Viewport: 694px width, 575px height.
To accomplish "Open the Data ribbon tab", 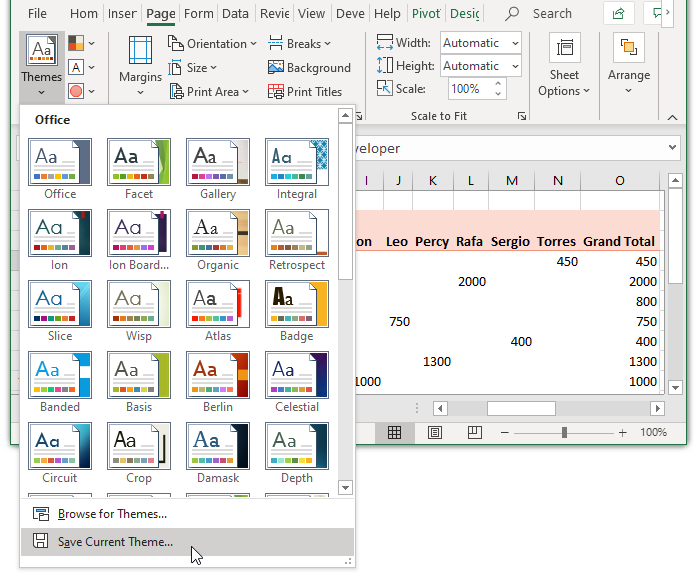I will [236, 14].
